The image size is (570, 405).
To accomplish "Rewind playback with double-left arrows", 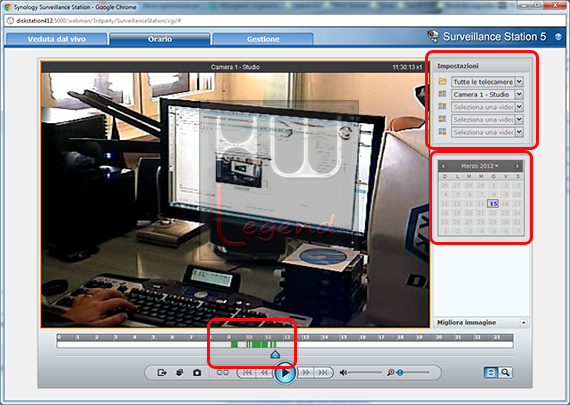I will (264, 373).
